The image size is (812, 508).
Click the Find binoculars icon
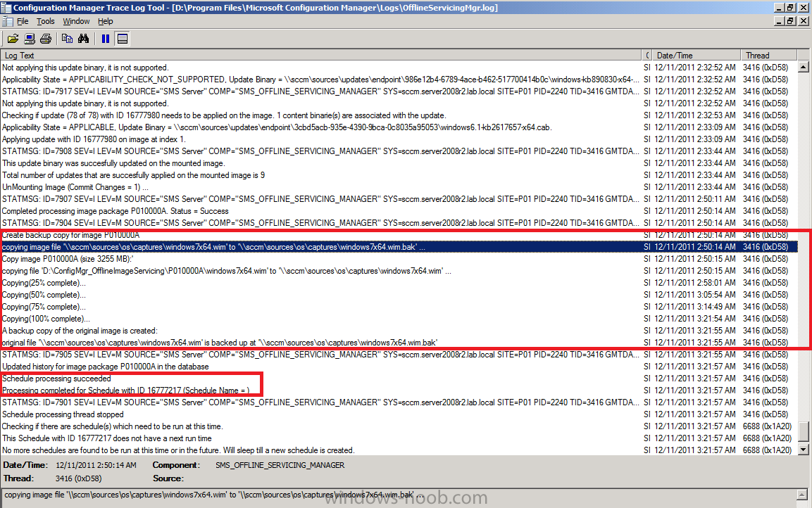click(83, 39)
